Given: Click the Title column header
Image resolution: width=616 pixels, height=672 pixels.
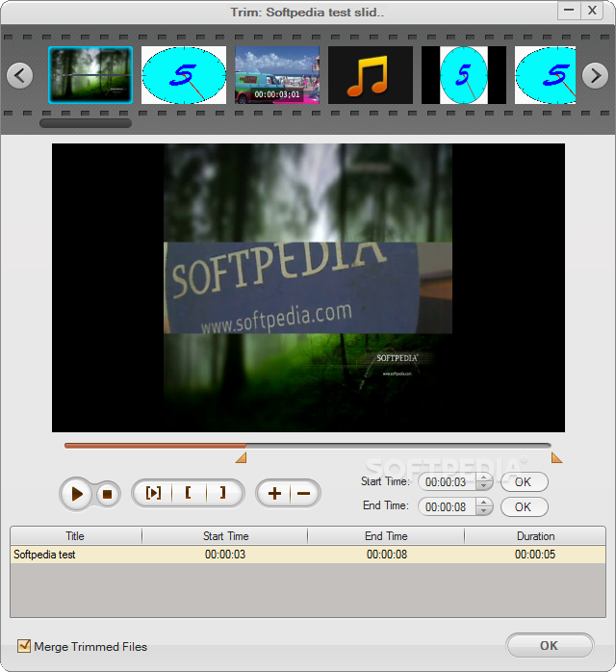Looking at the screenshot, I should pos(76,536).
